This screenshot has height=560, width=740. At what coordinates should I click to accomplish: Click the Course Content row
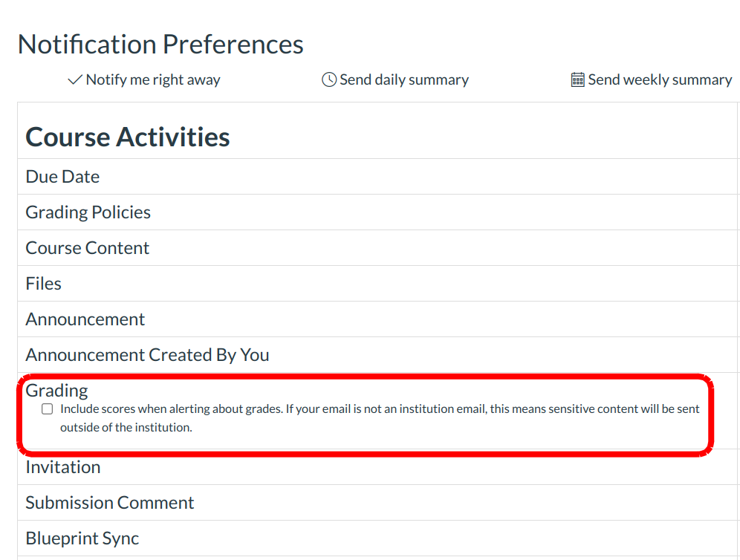tap(88, 248)
